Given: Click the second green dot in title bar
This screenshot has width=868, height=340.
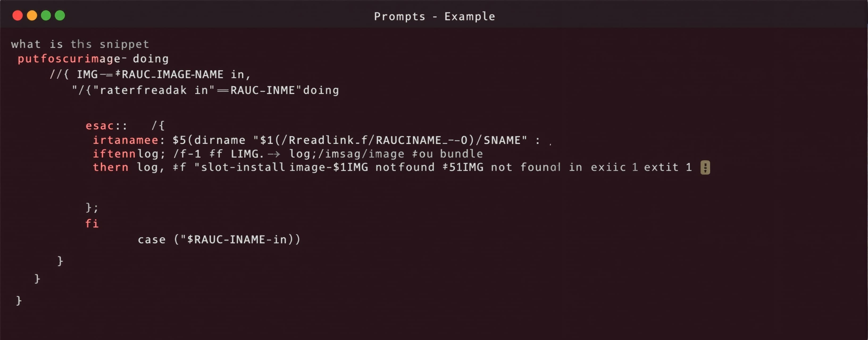Looking at the screenshot, I should coord(60,15).
